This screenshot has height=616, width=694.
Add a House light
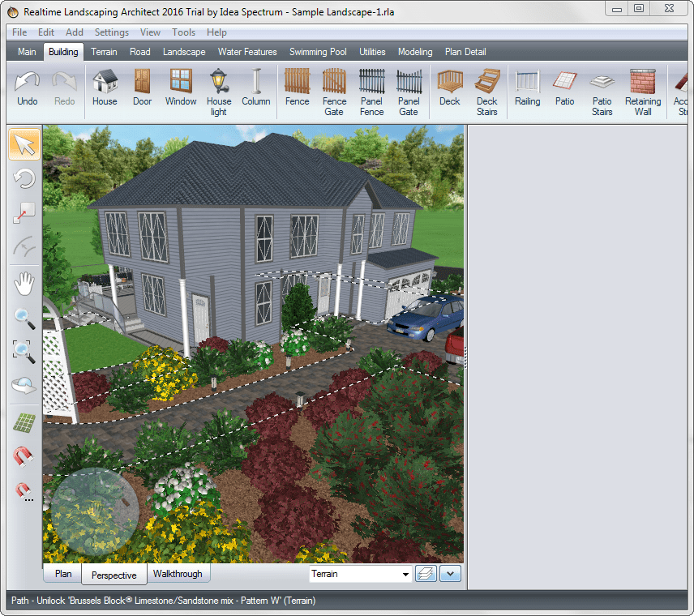click(219, 92)
